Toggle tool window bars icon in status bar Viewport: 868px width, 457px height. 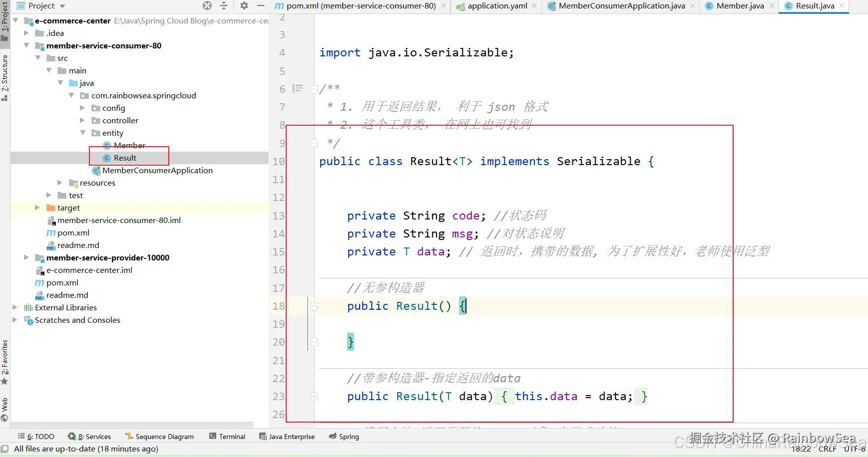[4, 449]
